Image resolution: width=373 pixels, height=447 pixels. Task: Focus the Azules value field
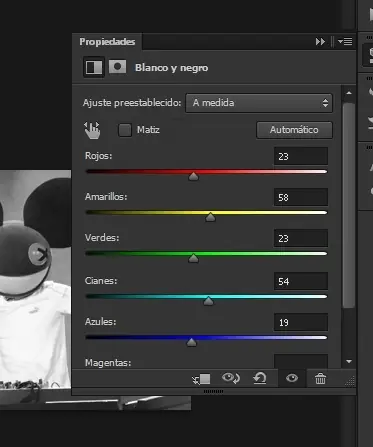301,322
